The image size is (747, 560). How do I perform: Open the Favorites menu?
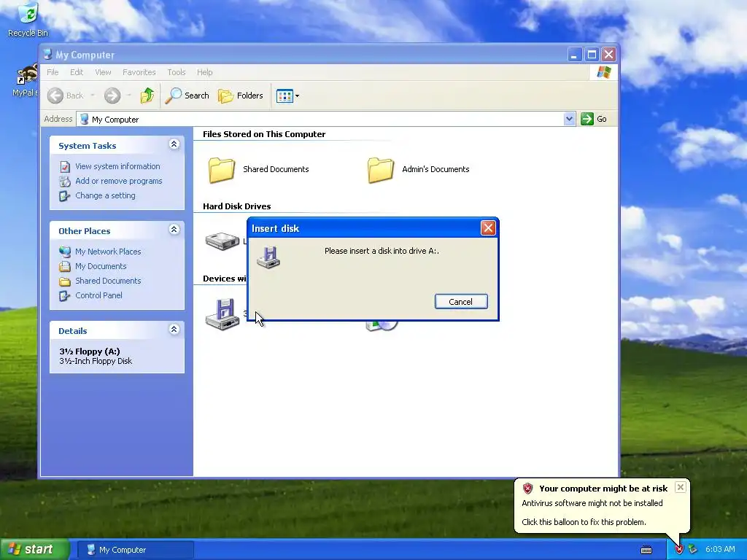point(139,72)
